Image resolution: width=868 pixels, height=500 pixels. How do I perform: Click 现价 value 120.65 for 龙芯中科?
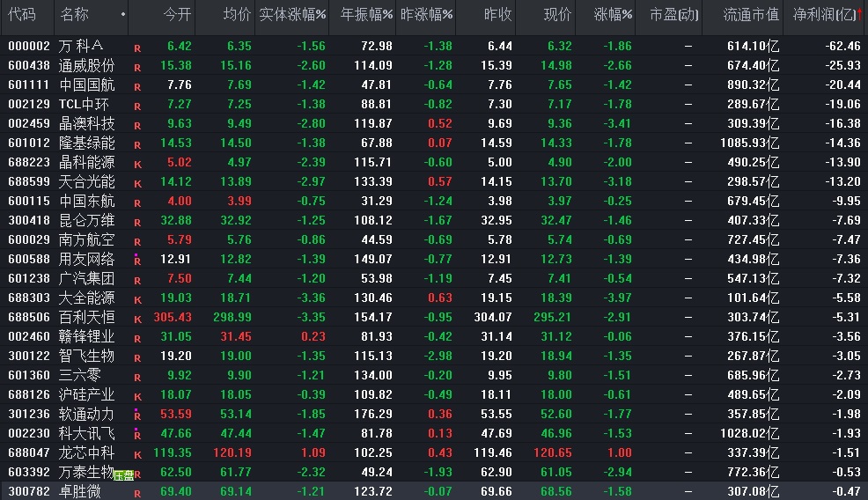point(553,453)
